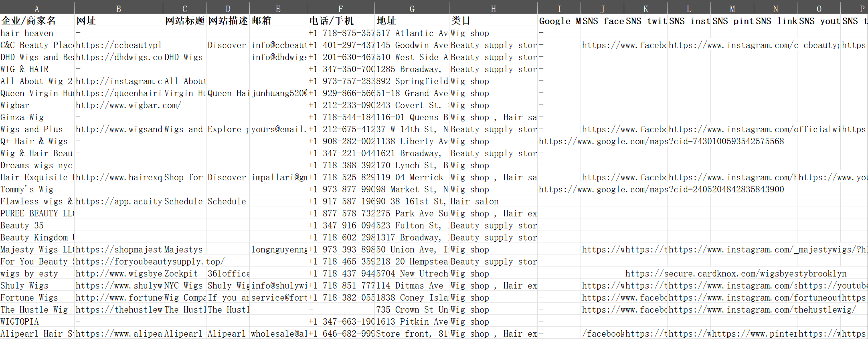The width and height of the screenshot is (868, 339).
Task: Open Tommy's Wig Google Maps link
Action: pos(661,190)
